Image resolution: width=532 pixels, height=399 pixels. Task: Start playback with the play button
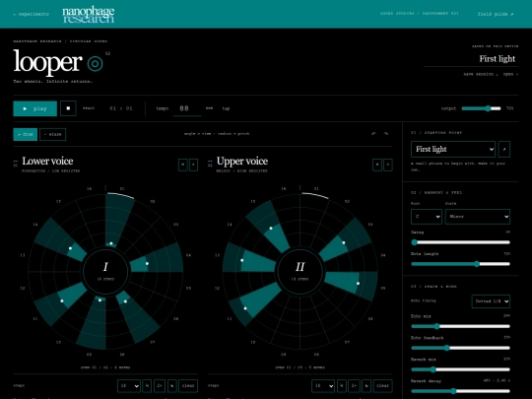coord(34,108)
